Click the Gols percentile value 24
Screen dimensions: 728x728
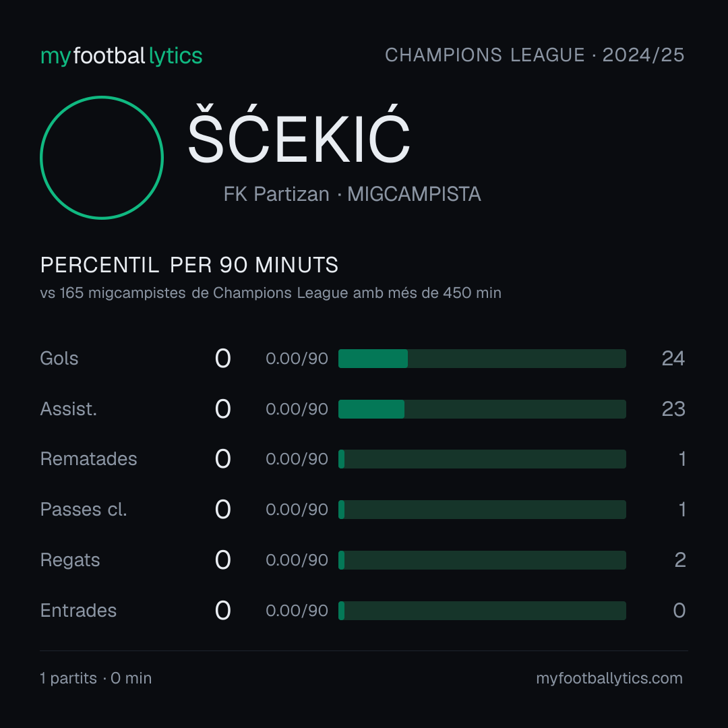[x=673, y=359]
